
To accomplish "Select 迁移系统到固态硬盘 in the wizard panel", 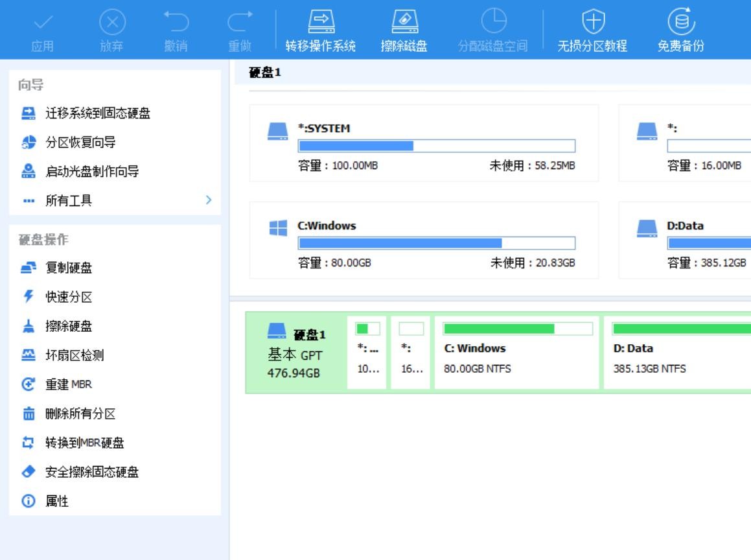I will tap(97, 113).
